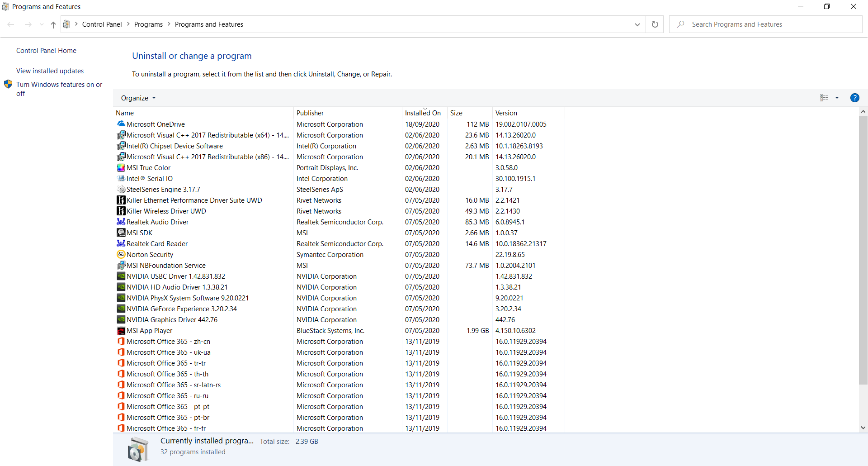This screenshot has height=466, width=868.
Task: Change the view with the view icon
Action: coord(824,98)
